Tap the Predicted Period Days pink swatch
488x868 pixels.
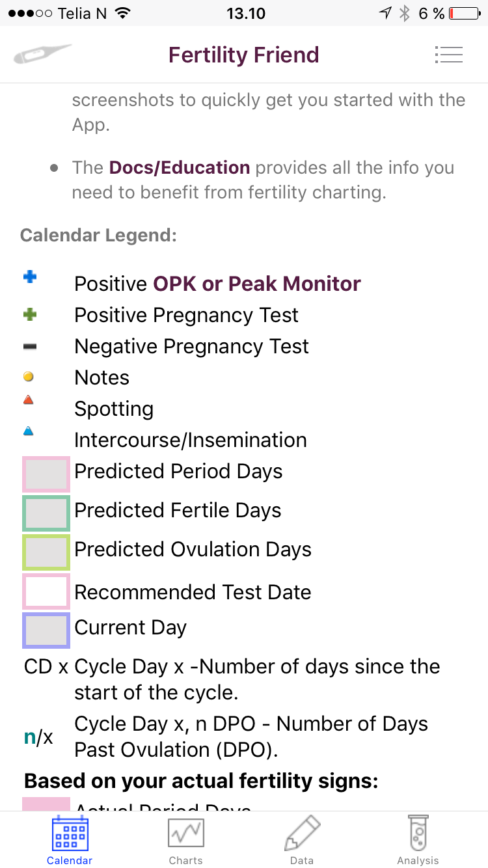(46, 474)
